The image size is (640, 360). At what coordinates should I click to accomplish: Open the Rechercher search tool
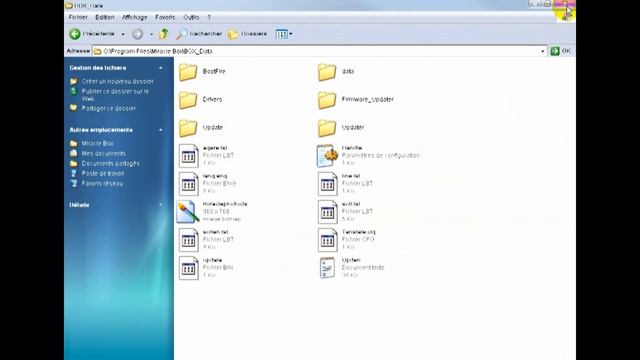tap(199, 34)
